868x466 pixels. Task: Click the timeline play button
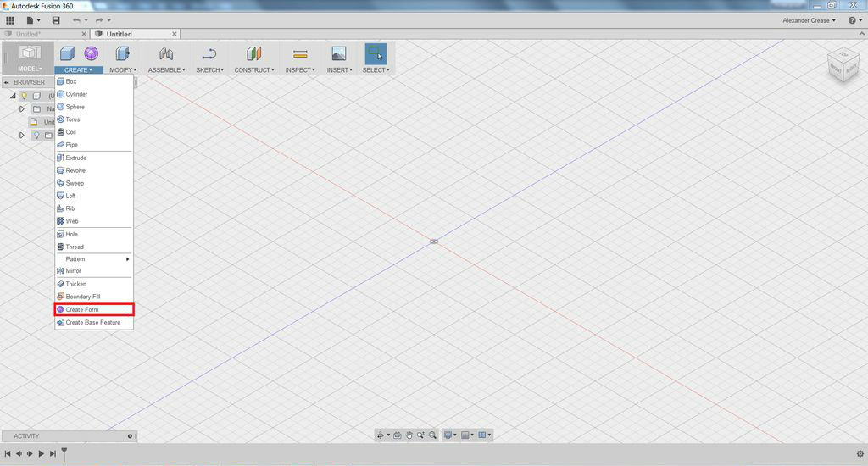[x=41, y=454]
